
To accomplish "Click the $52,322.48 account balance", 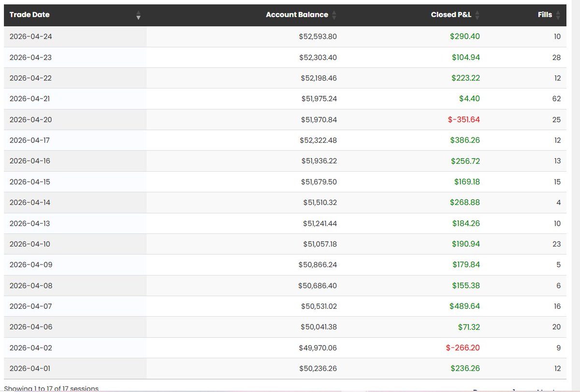I will point(318,141).
